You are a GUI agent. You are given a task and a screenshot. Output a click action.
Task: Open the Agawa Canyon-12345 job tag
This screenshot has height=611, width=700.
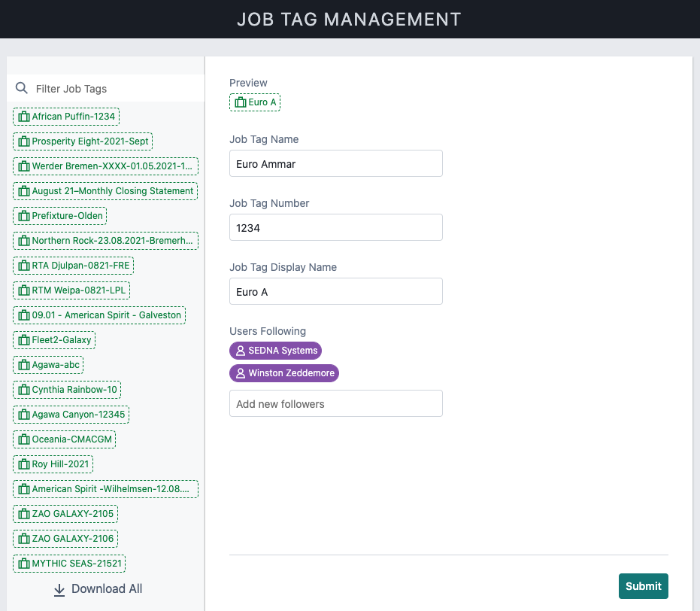click(71, 414)
